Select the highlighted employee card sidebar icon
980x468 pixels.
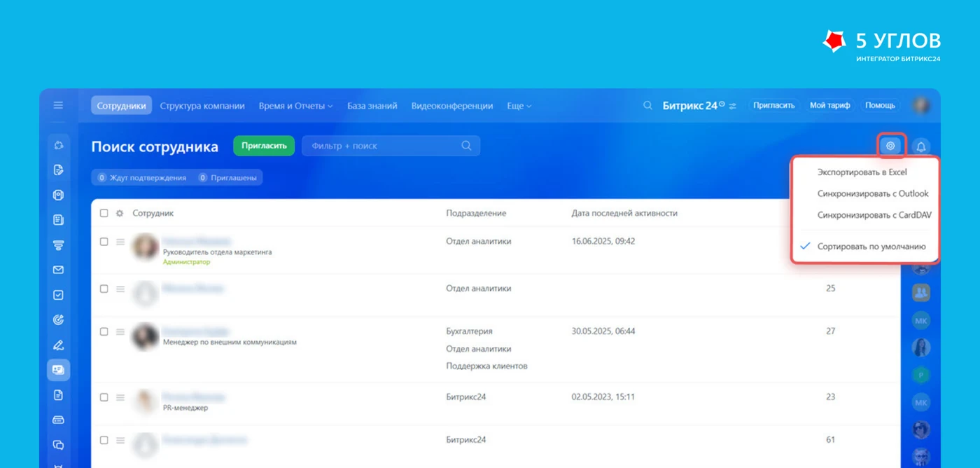click(x=58, y=370)
